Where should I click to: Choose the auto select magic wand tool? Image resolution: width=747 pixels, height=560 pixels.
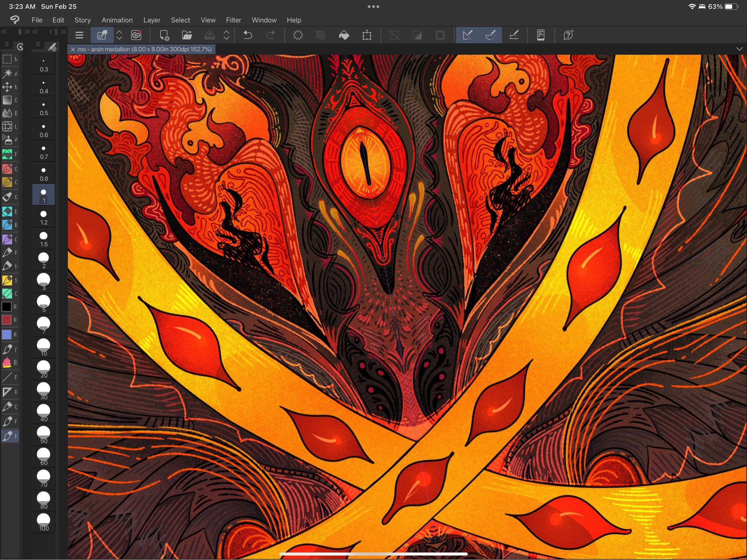pyautogui.click(x=7, y=73)
